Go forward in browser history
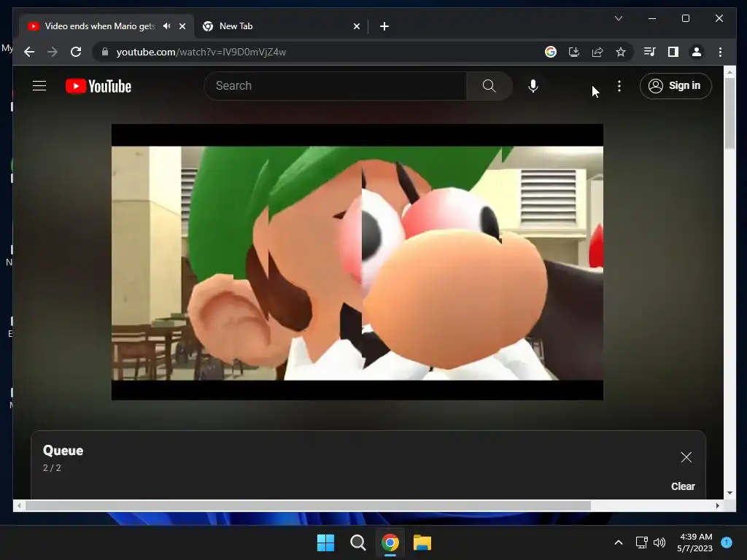This screenshot has width=747, height=560. coord(53,52)
